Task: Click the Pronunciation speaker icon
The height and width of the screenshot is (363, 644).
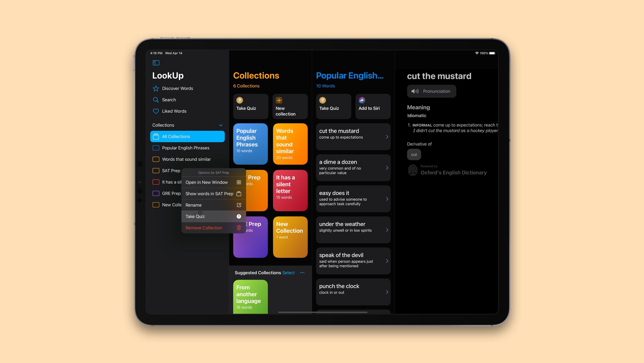Action: tap(414, 91)
